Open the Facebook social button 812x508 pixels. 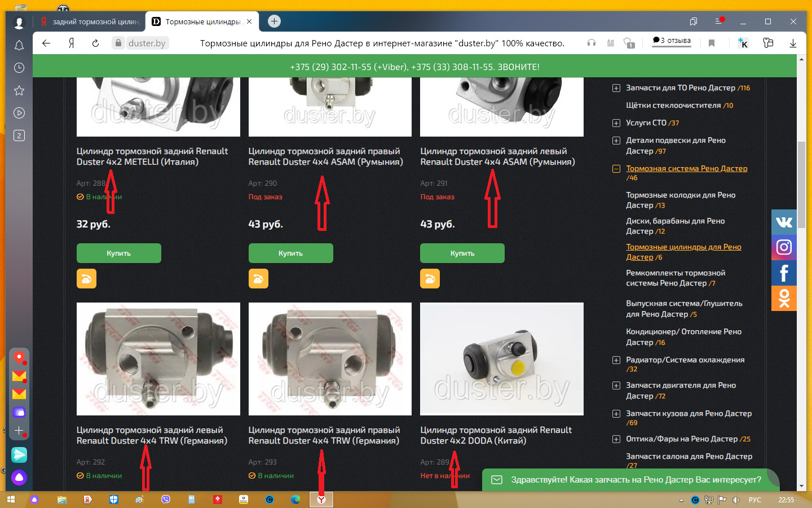784,273
